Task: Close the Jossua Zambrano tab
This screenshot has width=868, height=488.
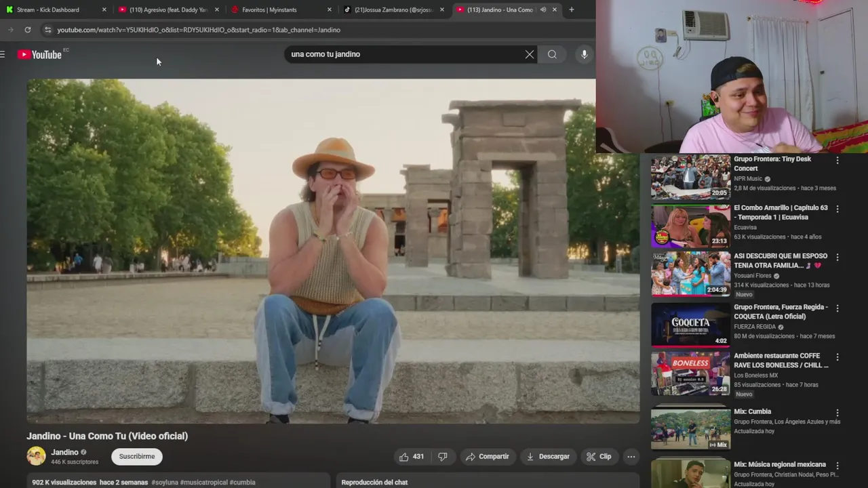Action: pyautogui.click(x=442, y=9)
